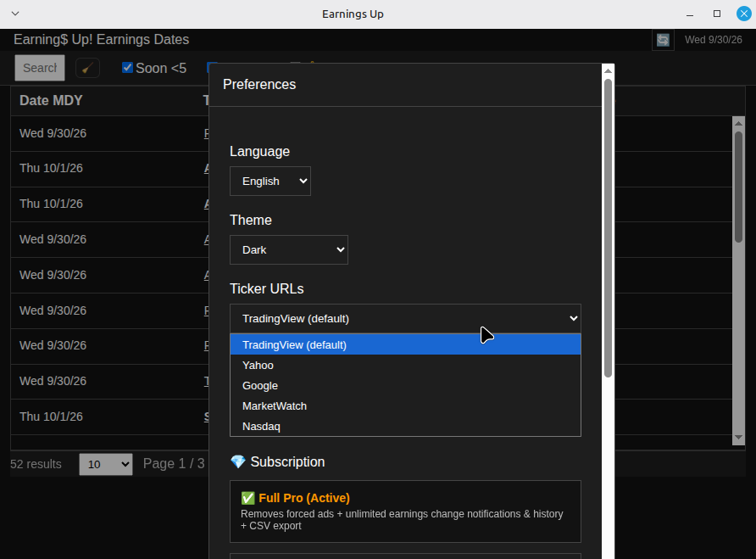
Task: Open the window menu chevron in title bar
Action: pyautogui.click(x=15, y=14)
